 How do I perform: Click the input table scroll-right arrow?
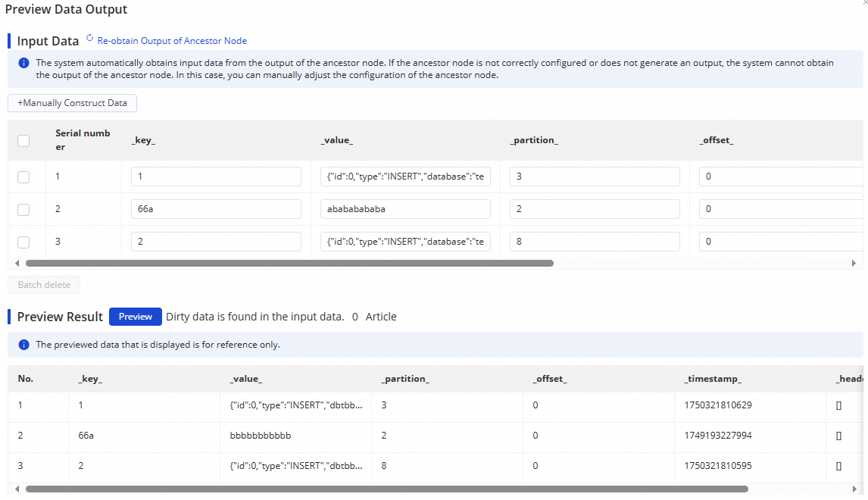pyautogui.click(x=854, y=264)
